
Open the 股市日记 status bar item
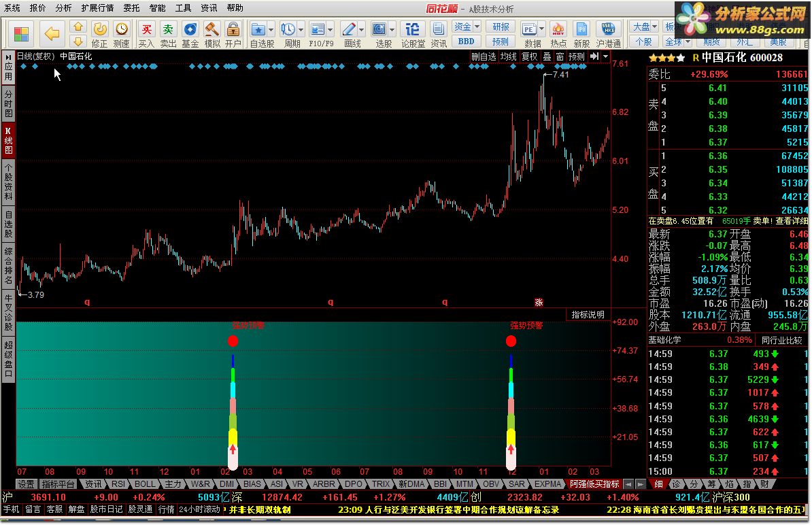click(106, 509)
